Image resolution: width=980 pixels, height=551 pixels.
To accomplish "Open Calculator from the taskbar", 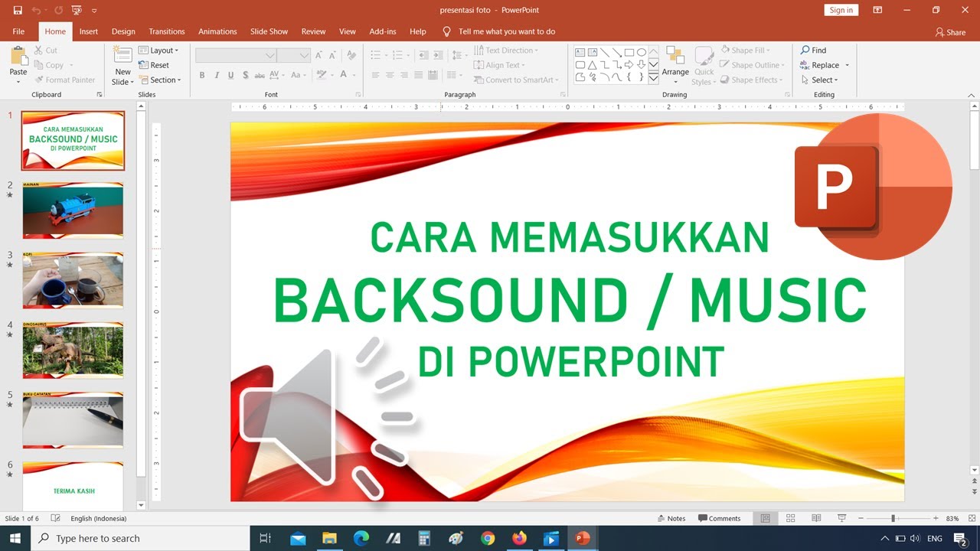I will 424,538.
